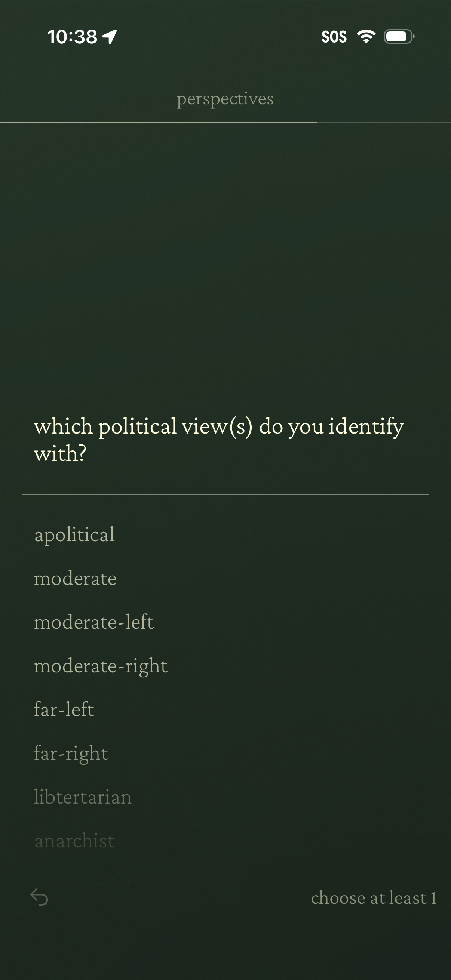Choose moderate-left as a political view
The image size is (451, 980).
pyautogui.click(x=93, y=622)
